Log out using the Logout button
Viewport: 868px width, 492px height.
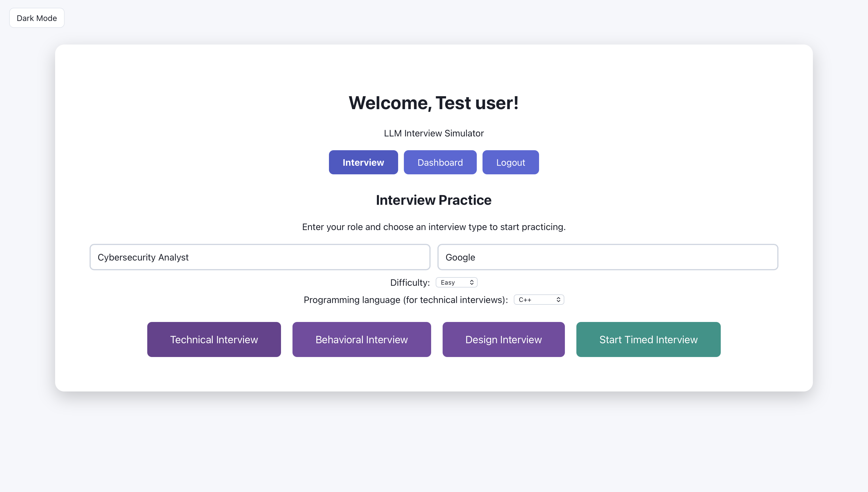pyautogui.click(x=510, y=162)
